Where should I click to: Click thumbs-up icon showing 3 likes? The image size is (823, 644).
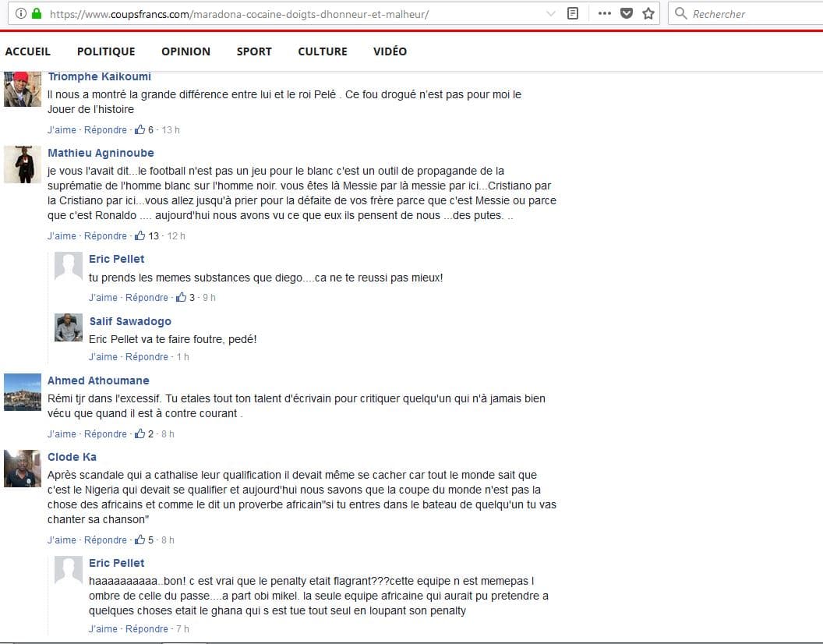(181, 297)
